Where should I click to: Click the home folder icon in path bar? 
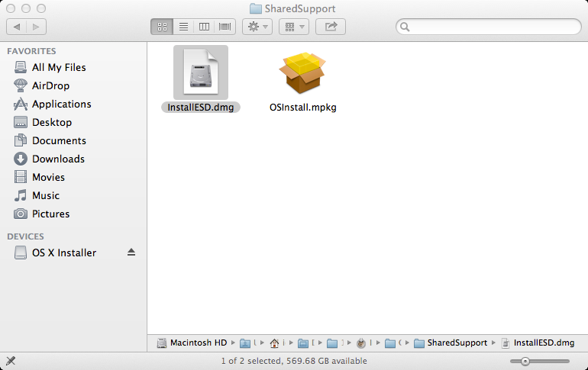[274, 343]
